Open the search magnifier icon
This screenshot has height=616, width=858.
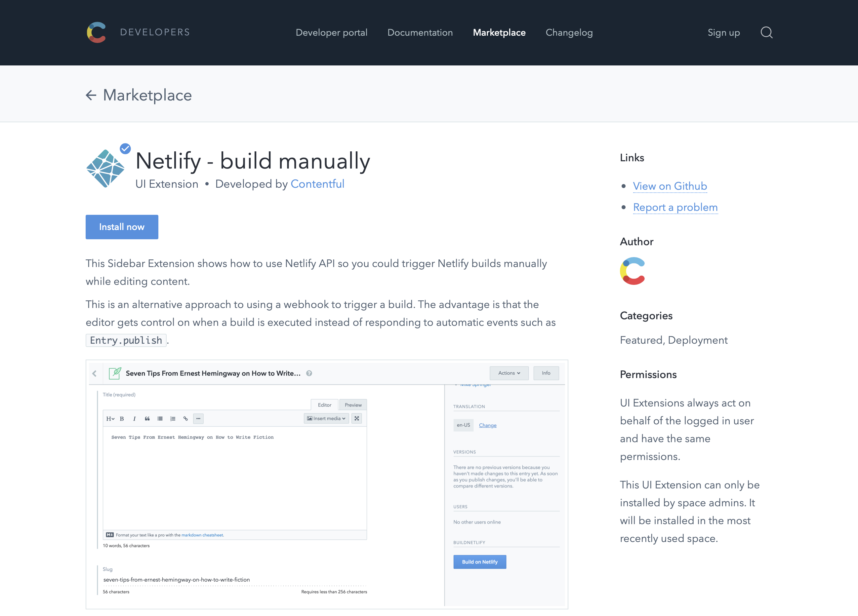[x=766, y=32]
